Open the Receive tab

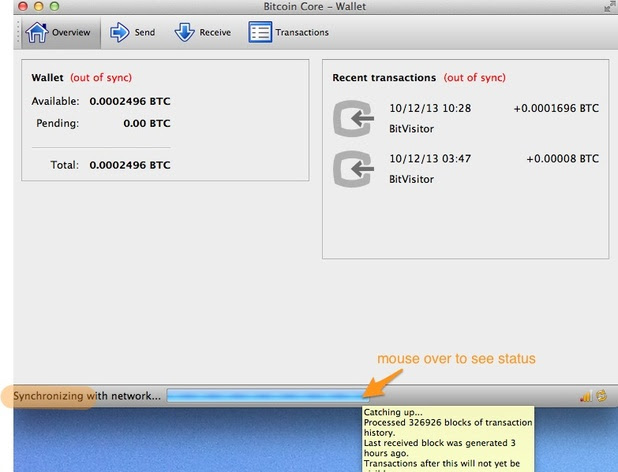pyautogui.click(x=203, y=32)
